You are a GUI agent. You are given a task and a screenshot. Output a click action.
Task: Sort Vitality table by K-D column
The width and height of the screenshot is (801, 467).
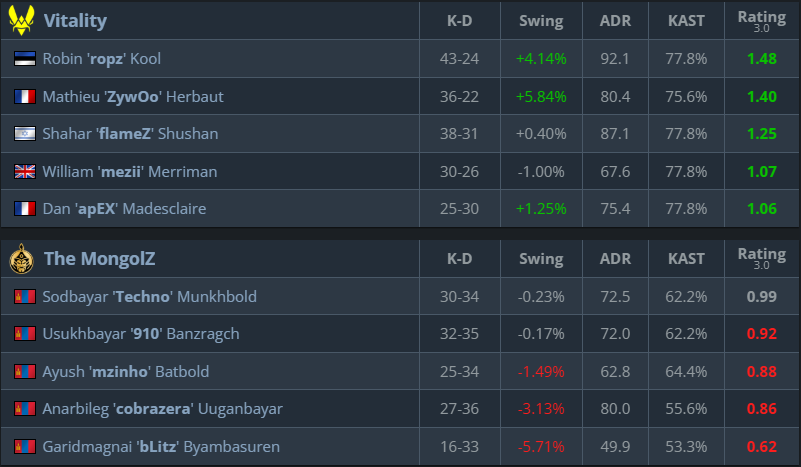click(459, 21)
